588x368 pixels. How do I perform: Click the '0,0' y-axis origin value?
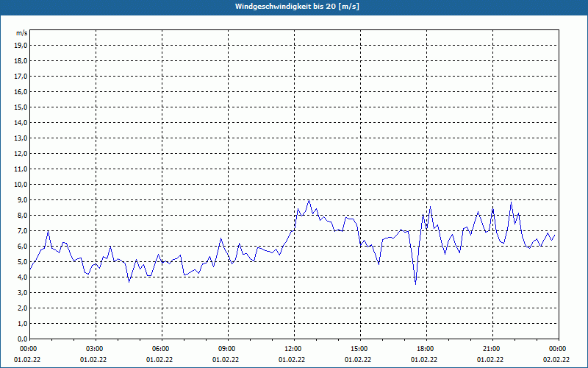pyautogui.click(x=23, y=339)
